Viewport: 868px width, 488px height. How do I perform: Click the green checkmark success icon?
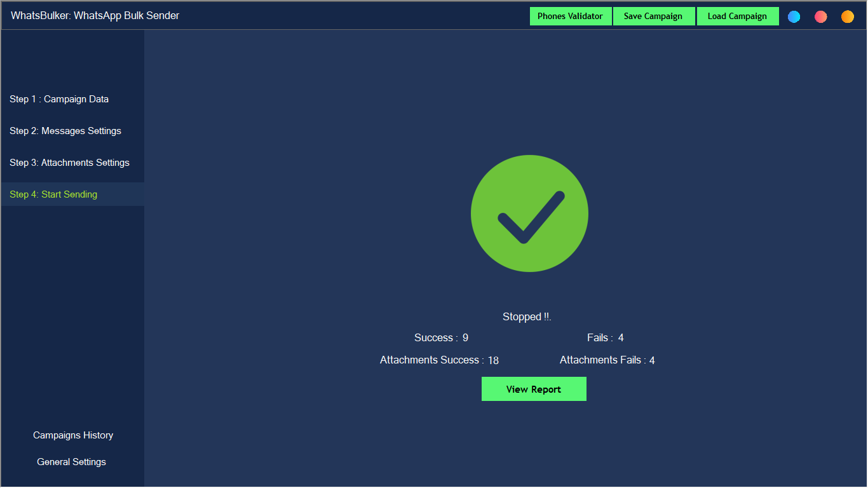point(529,213)
